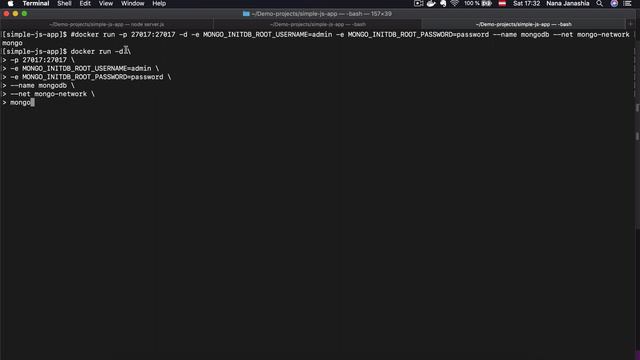Open the clock showing Sat 17:32
The height and width of the screenshot is (360, 640).
(527, 4)
